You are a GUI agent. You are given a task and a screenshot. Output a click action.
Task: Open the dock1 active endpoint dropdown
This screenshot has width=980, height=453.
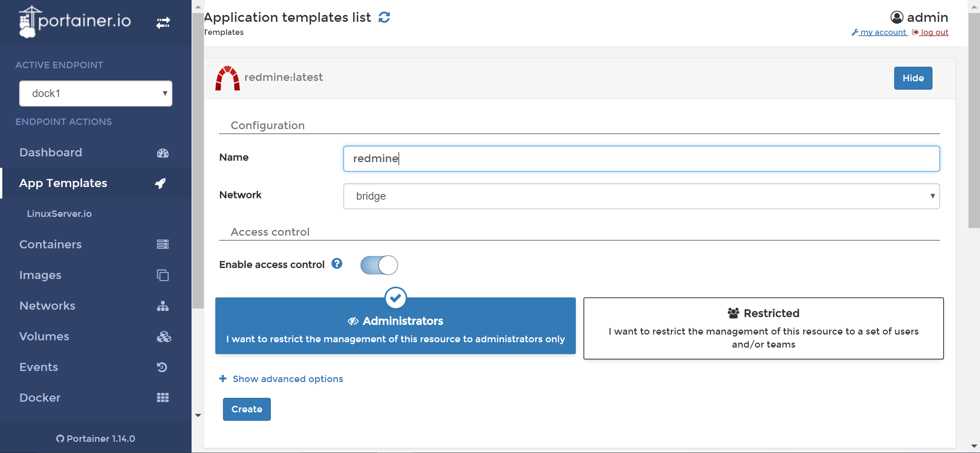tap(96, 93)
